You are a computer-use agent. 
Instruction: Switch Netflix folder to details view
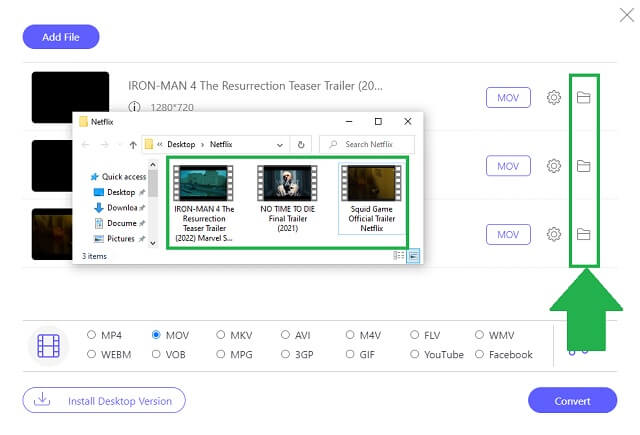click(398, 256)
